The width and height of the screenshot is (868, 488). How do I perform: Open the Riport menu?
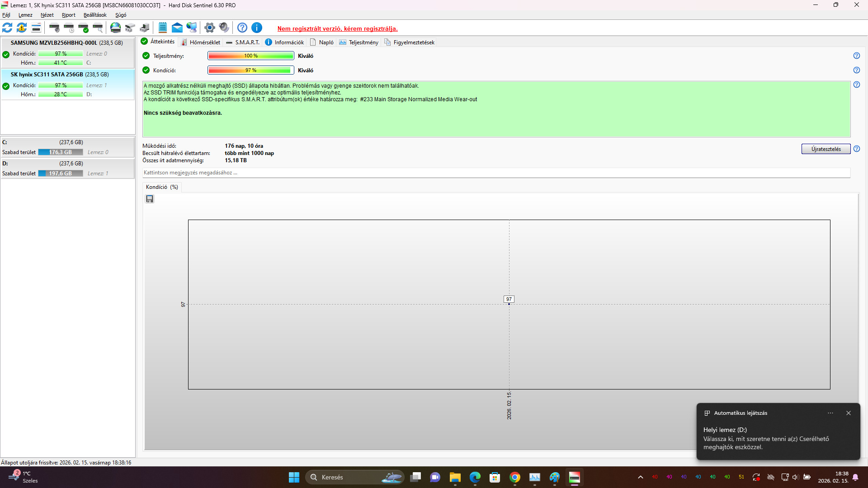[69, 15]
